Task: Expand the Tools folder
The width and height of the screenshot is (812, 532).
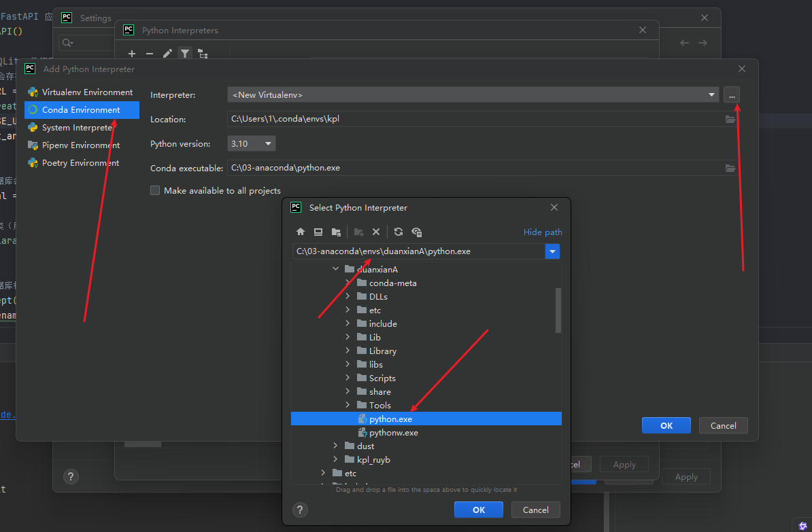Action: click(x=348, y=405)
